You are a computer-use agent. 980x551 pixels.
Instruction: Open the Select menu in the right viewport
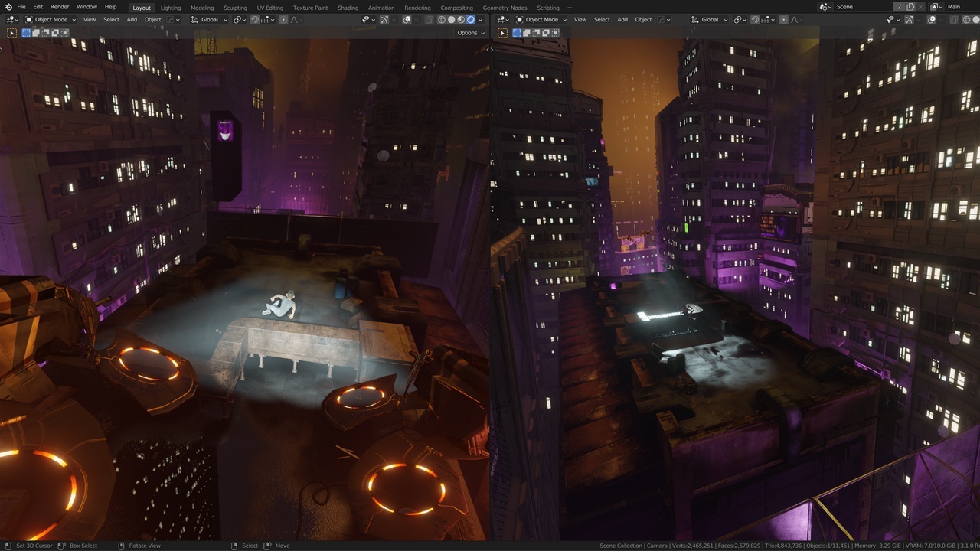602,20
